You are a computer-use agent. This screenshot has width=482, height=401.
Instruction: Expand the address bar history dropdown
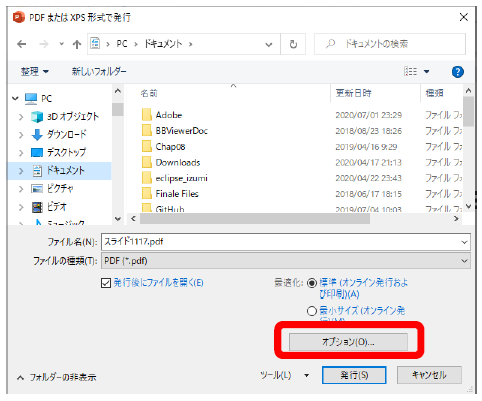click(x=269, y=44)
